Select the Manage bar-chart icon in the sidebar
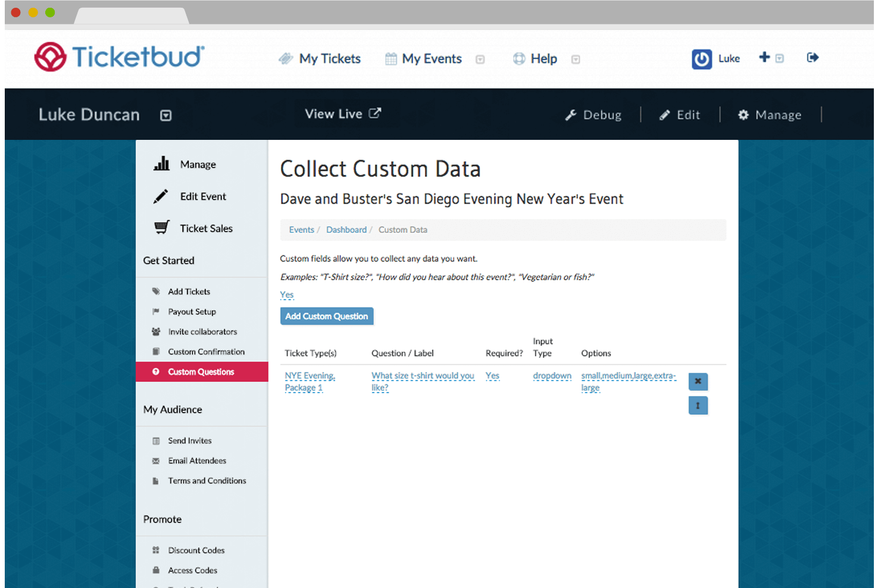The height and width of the screenshot is (588, 881). click(x=161, y=163)
